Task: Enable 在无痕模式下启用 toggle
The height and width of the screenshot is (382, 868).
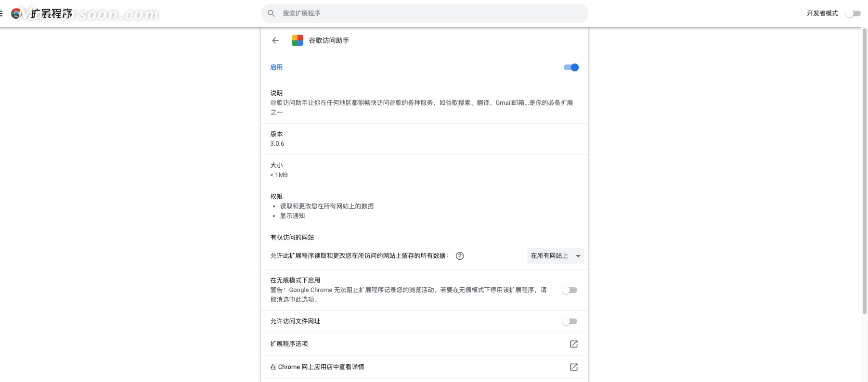Action: [x=570, y=290]
